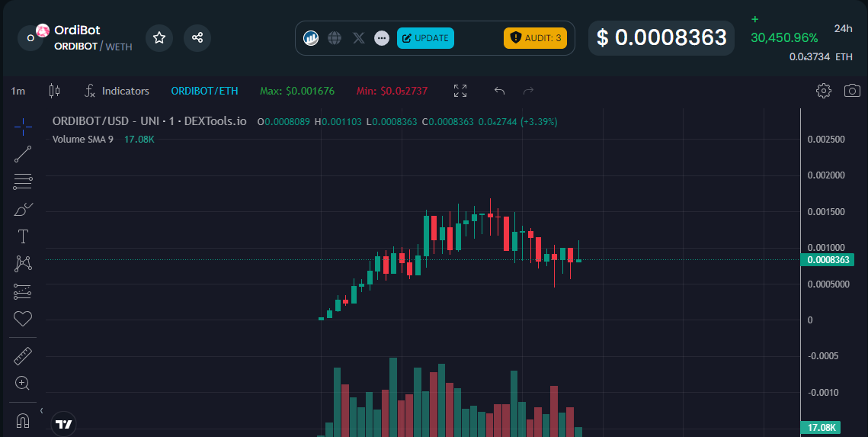Show more social links ellipsis
The image size is (868, 437).
point(381,38)
